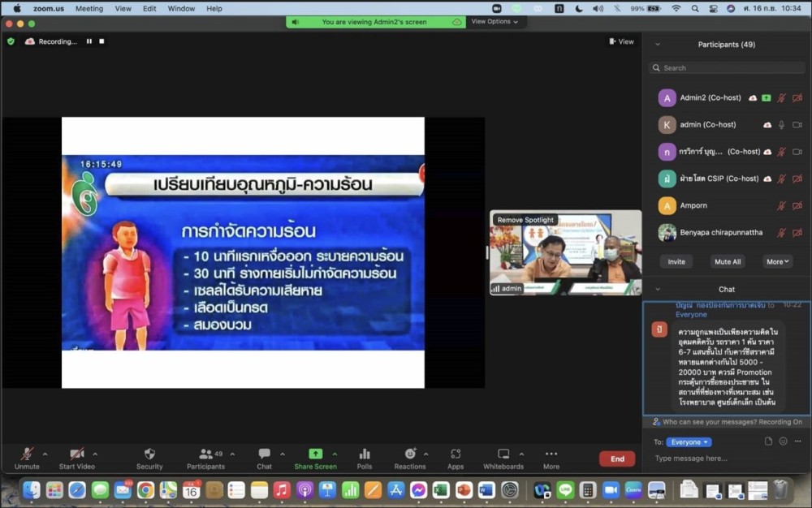Image resolution: width=812 pixels, height=508 pixels.
Task: Click the red End button
Action: pos(617,458)
